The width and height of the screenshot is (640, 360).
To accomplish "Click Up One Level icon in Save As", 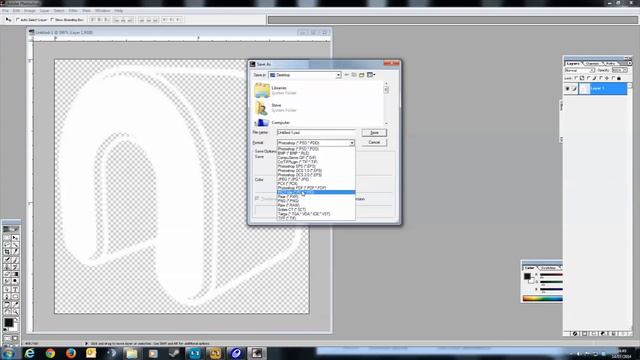I will point(354,75).
